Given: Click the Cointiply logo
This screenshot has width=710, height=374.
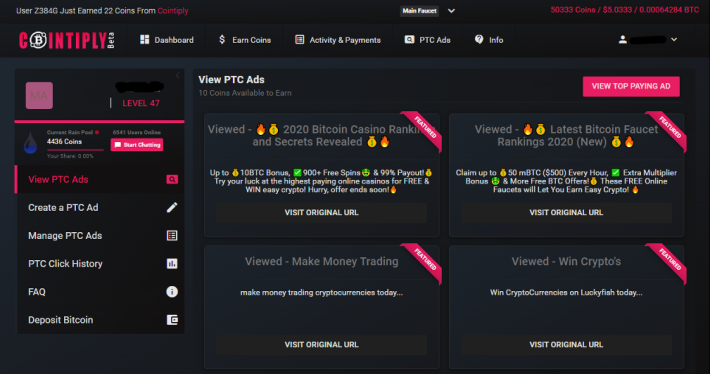Looking at the screenshot, I should 67,40.
